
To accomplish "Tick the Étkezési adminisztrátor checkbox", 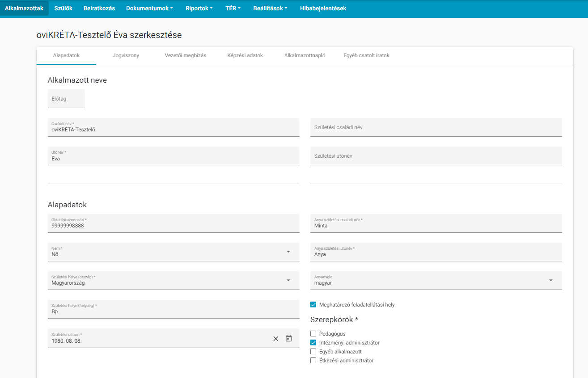I will [x=313, y=361].
